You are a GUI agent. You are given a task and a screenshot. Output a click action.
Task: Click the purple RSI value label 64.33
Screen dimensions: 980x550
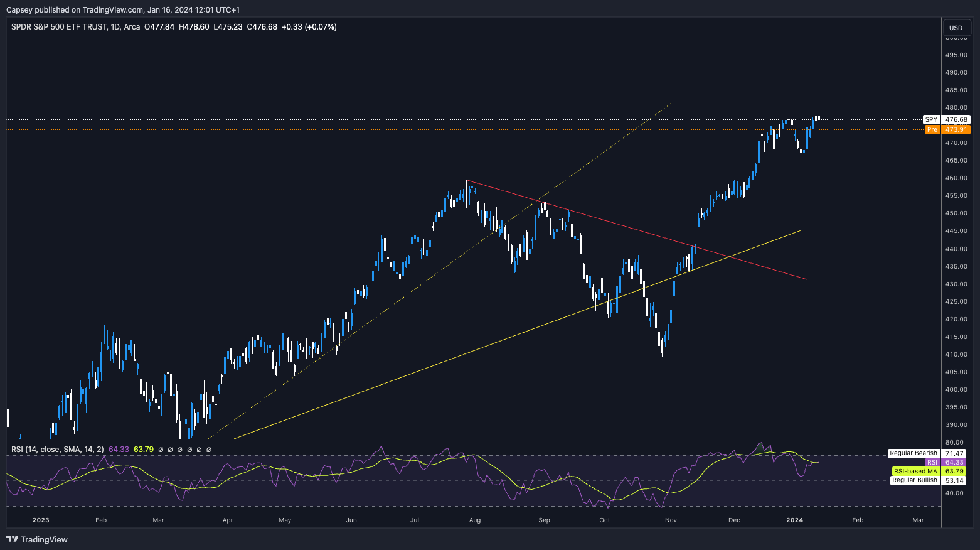point(954,463)
